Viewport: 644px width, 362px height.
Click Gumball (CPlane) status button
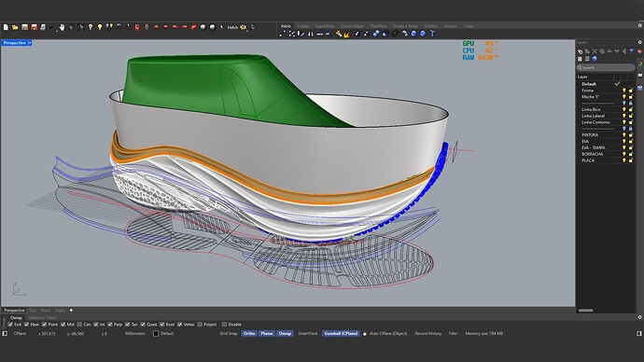point(341,333)
